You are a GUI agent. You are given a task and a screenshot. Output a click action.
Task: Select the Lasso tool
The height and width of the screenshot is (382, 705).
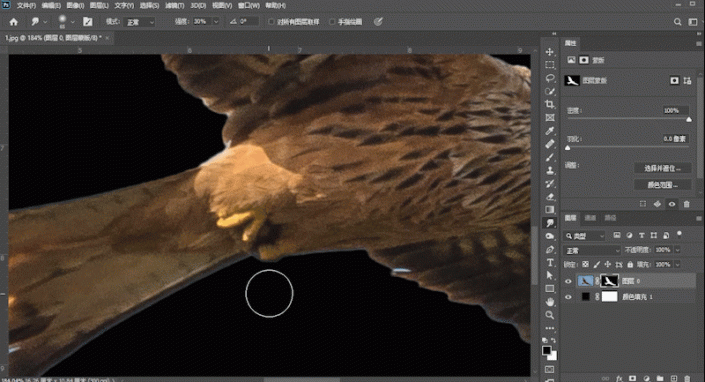[x=549, y=78]
